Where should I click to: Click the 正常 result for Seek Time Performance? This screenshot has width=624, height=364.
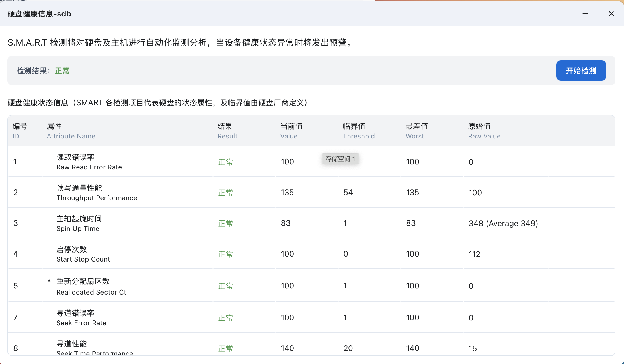point(225,349)
